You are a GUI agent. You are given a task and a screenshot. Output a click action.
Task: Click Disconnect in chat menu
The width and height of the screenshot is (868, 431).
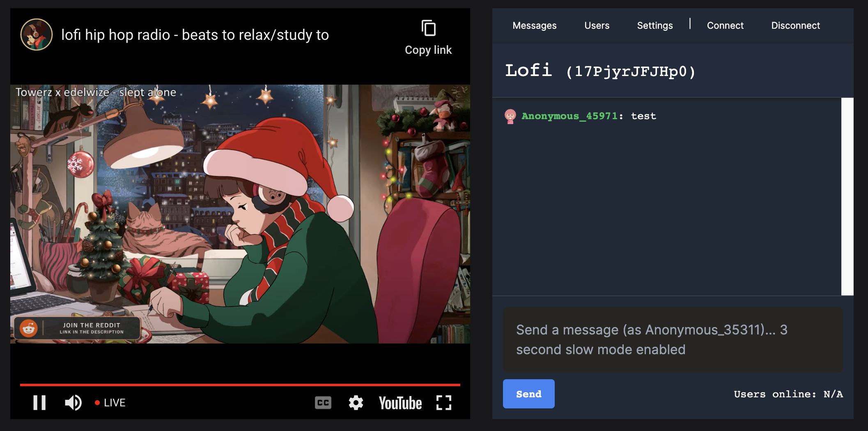[796, 25]
